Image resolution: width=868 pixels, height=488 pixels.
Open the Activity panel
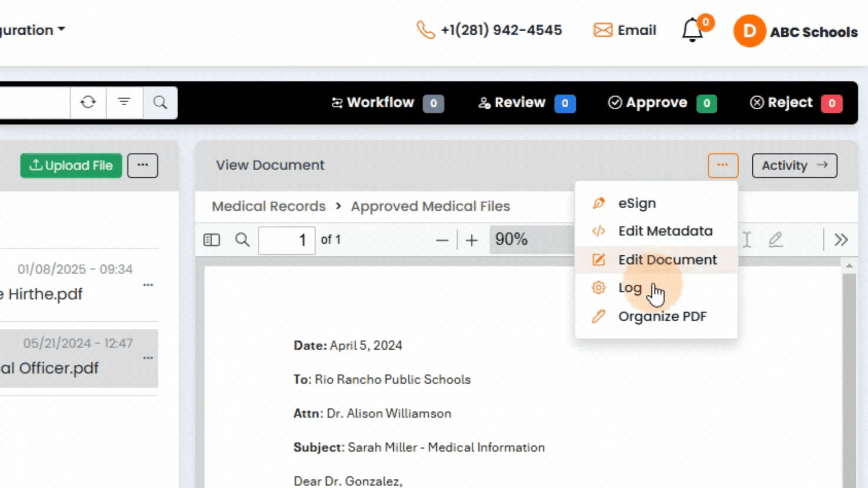[x=794, y=165]
